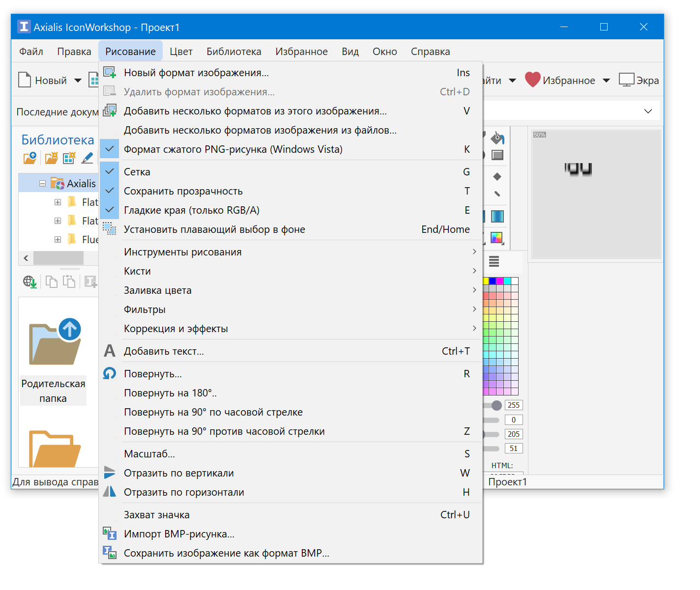This screenshot has height=590, width=700.
Task: Click the Избранное heart button
Action: click(x=532, y=80)
